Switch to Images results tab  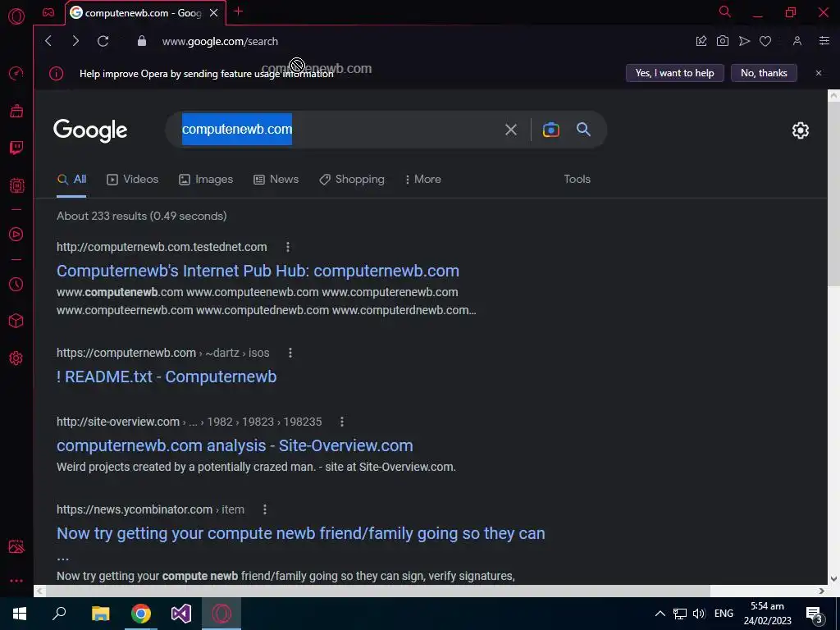(206, 180)
